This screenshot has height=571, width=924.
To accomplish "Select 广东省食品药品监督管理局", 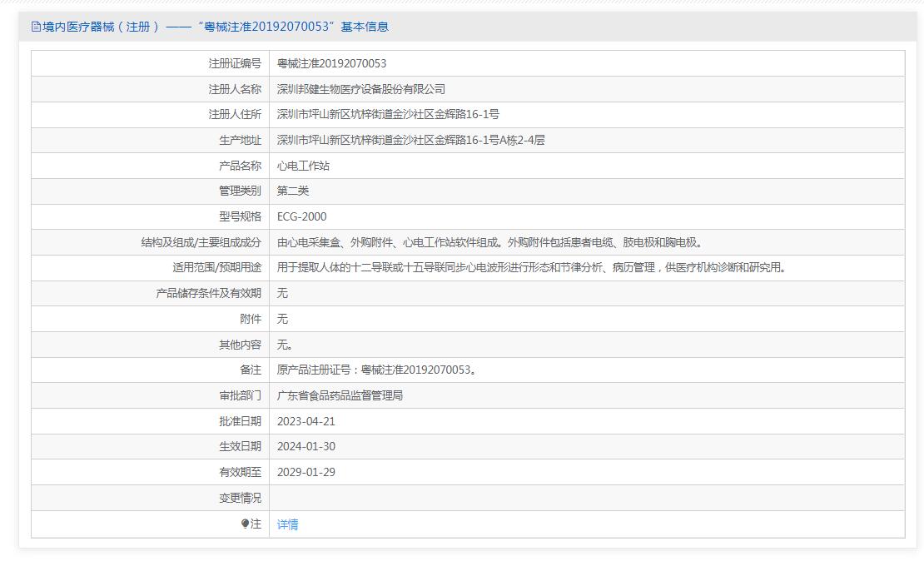I will point(340,395).
